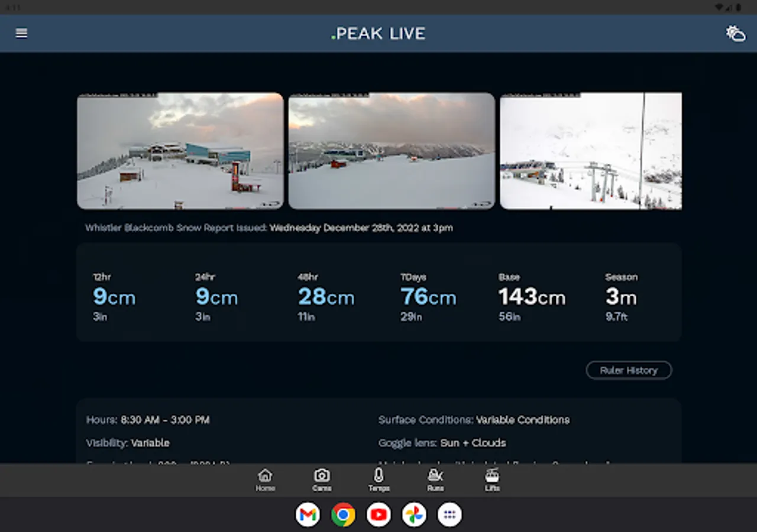Open Google Photos from the taskbar
Image resolution: width=757 pixels, height=532 pixels.
point(414,515)
